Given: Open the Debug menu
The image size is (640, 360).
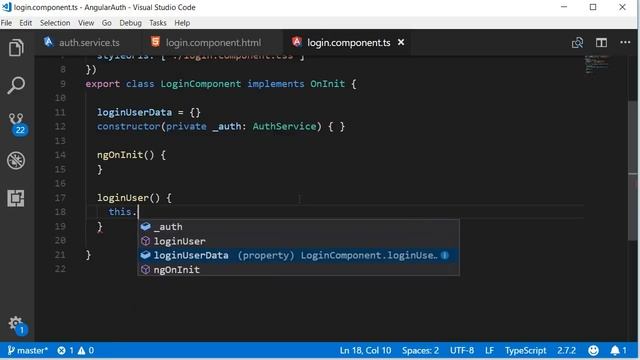Looking at the screenshot, I should coord(130,23).
